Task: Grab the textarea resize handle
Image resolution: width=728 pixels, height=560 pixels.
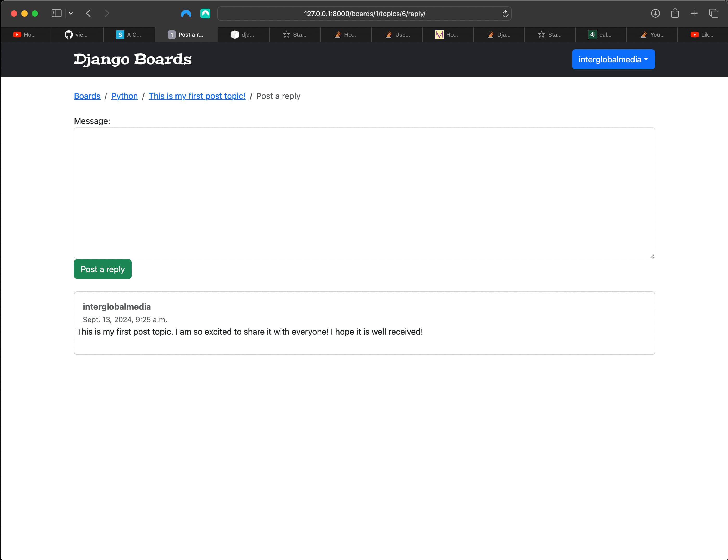Action: point(652,256)
